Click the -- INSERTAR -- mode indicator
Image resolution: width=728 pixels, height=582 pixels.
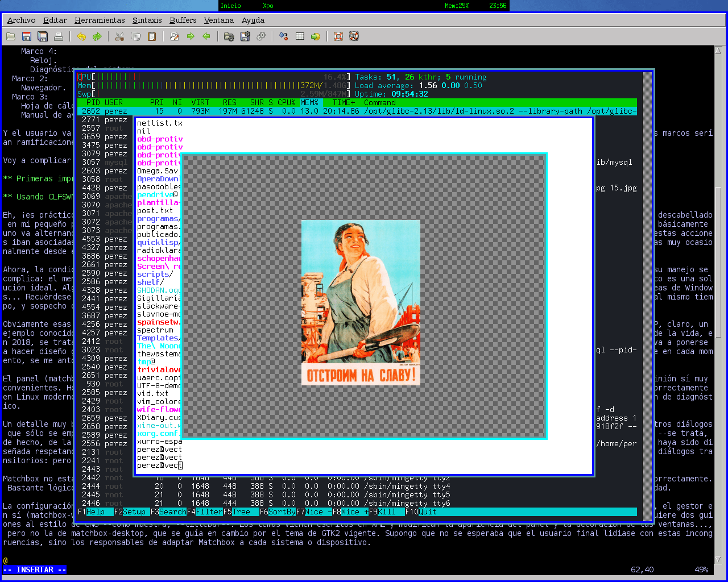pyautogui.click(x=35, y=569)
